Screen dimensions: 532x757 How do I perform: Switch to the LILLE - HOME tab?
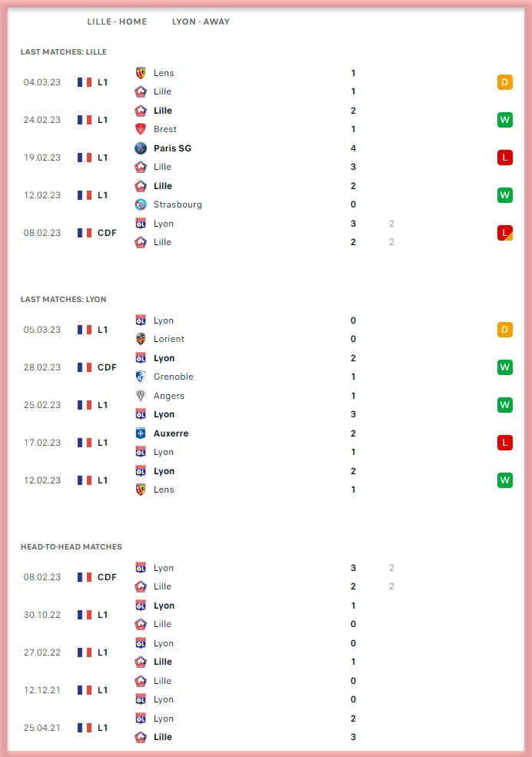(117, 22)
